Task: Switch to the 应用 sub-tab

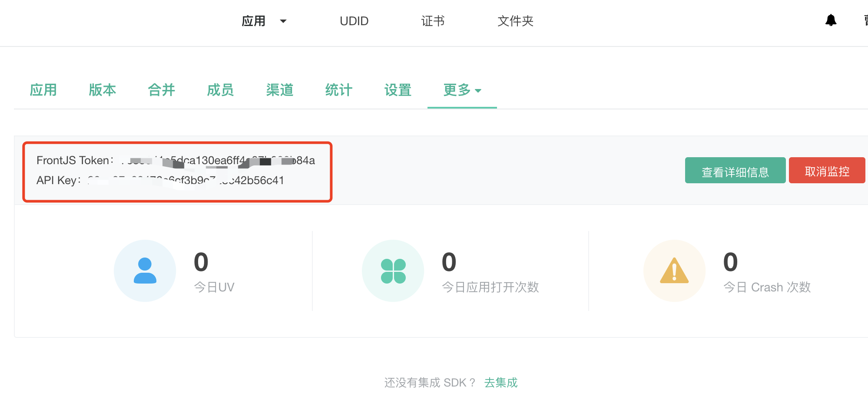Action: (x=43, y=90)
